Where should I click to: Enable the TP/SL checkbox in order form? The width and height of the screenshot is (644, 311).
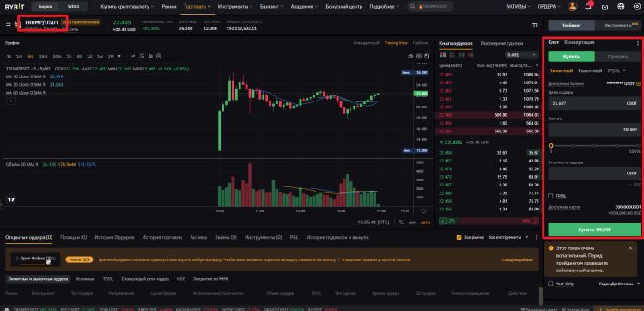click(550, 196)
